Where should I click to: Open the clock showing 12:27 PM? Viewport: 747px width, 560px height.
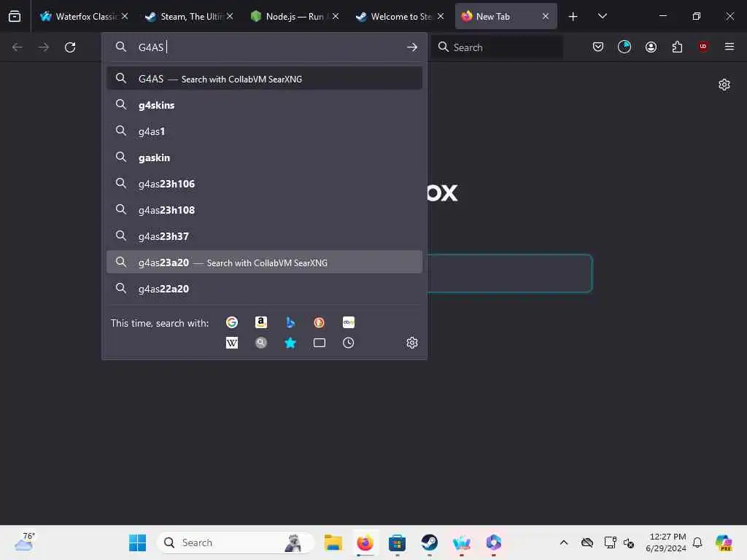[666, 542]
